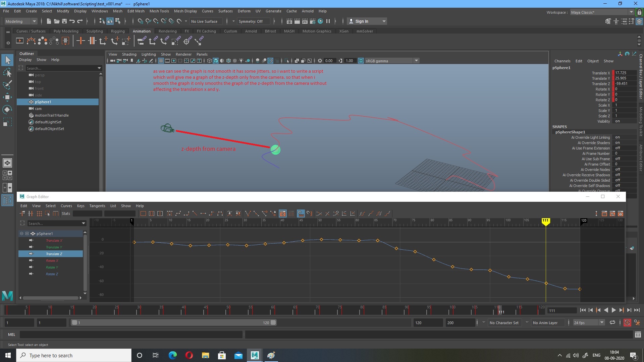644x362 pixels.
Task: Switch to the Rigging shelf tab
Action: (117, 31)
